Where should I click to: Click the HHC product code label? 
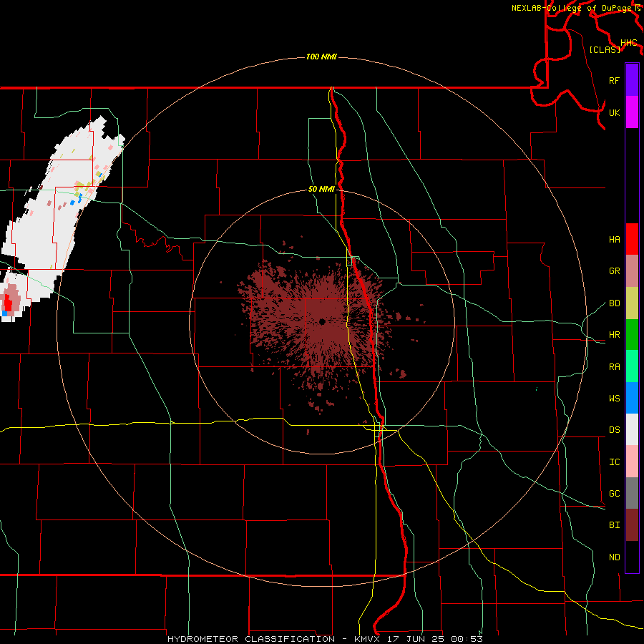628,43
